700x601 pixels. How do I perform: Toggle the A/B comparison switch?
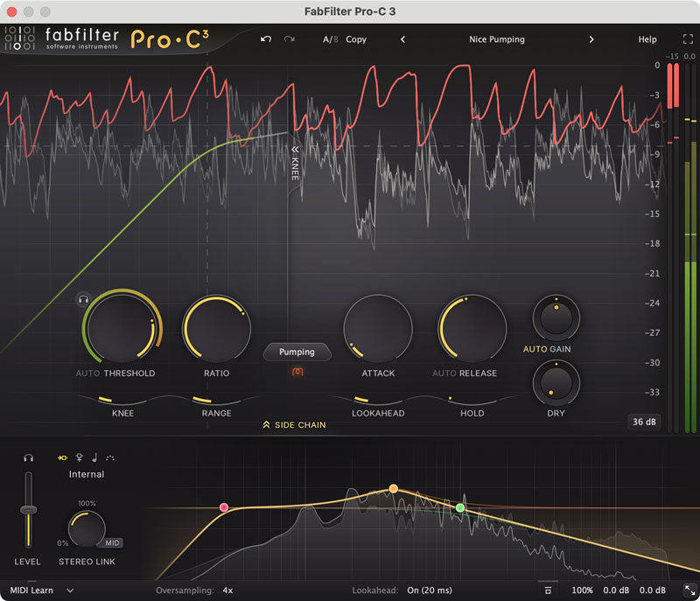[x=331, y=39]
